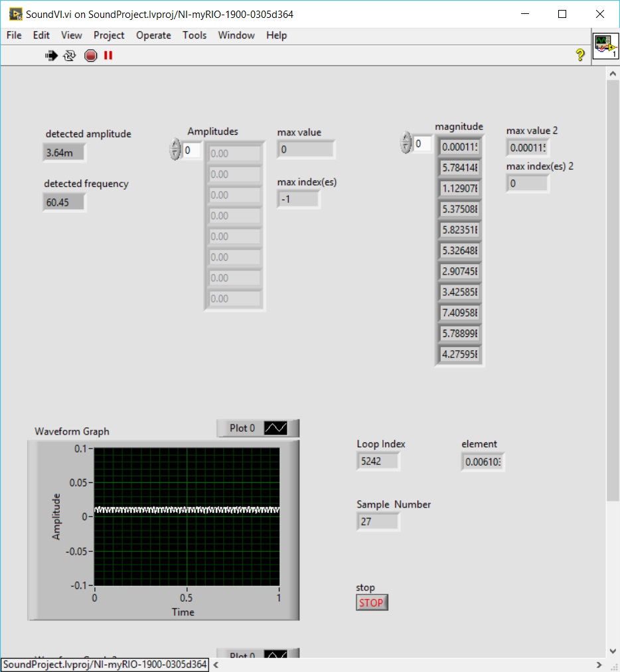Click the Amplitudes array index stepper
Screen dimensions: 620x672
175,149
